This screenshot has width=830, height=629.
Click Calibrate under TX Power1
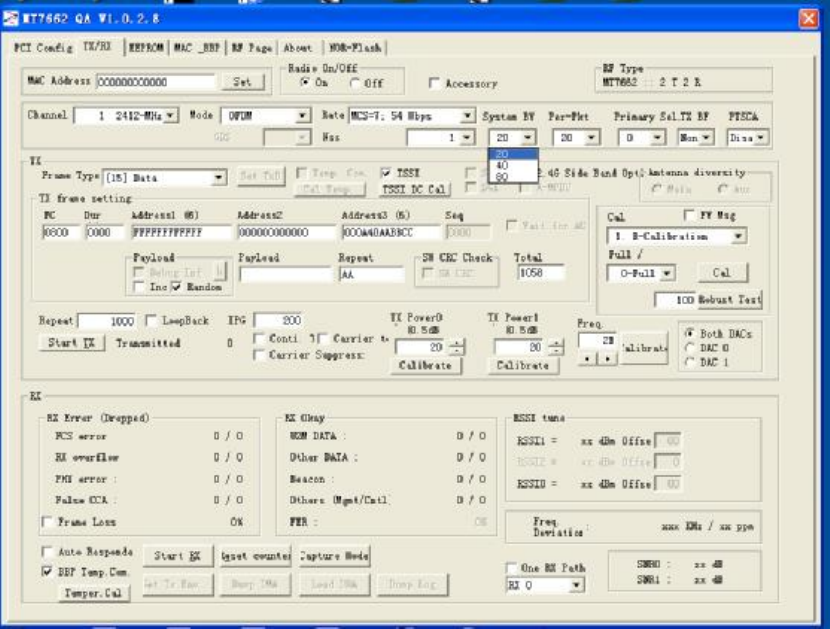click(x=523, y=365)
